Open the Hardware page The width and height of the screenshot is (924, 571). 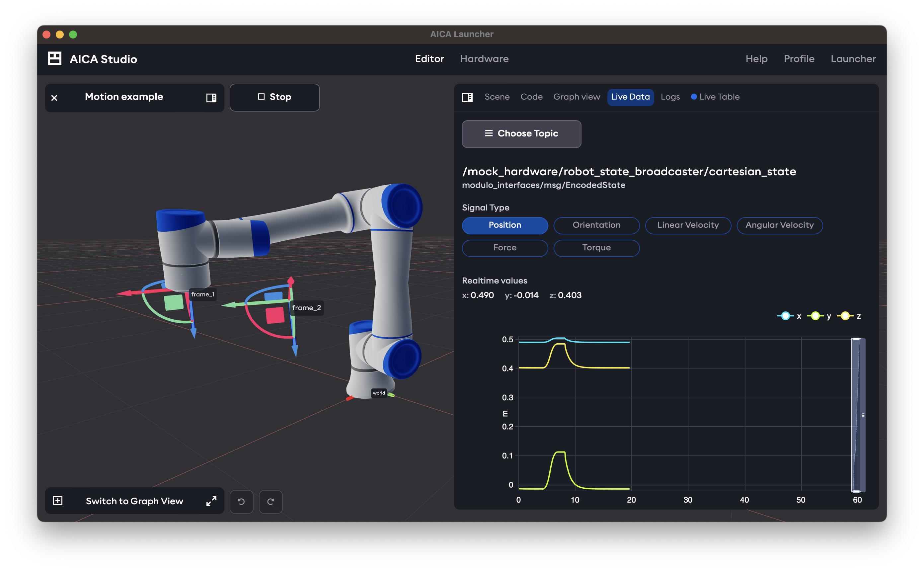coord(484,59)
